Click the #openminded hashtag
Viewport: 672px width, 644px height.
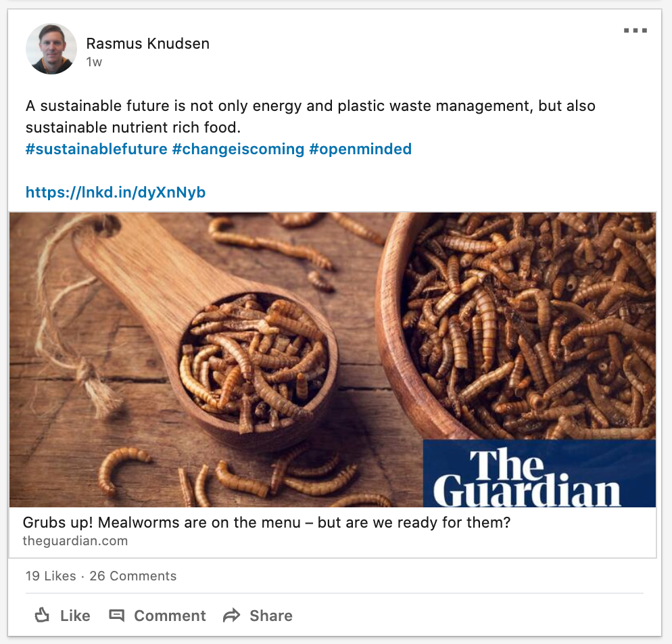(360, 149)
